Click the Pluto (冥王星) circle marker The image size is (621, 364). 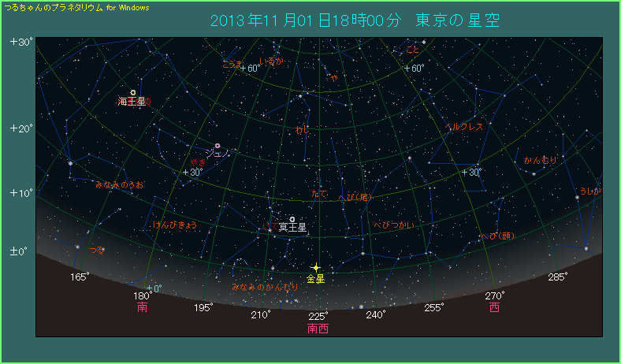point(292,220)
